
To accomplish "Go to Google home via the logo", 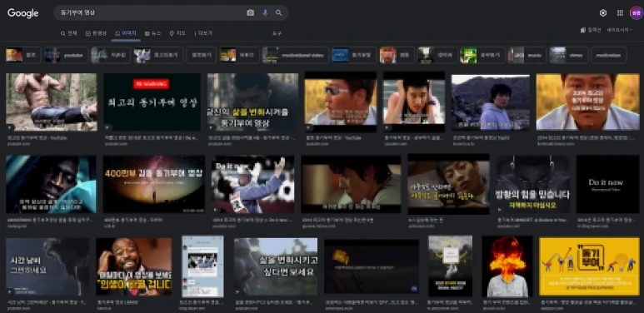I will pyautogui.click(x=23, y=13).
